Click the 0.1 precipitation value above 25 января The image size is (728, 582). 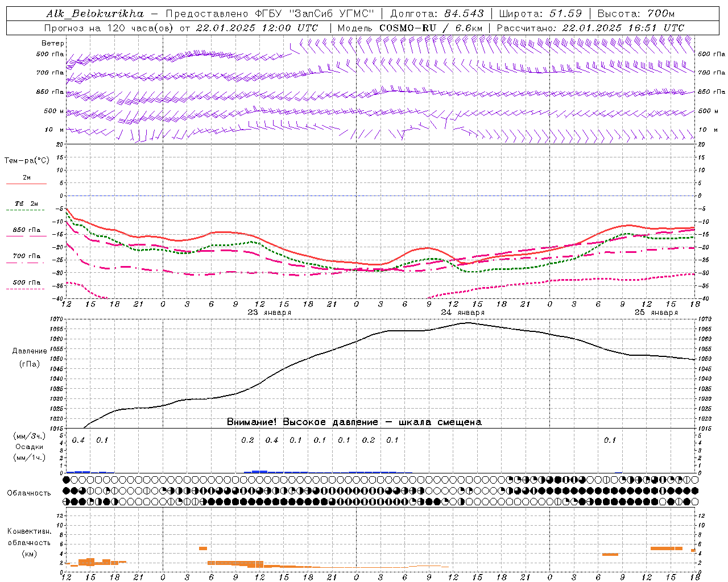tap(610, 440)
